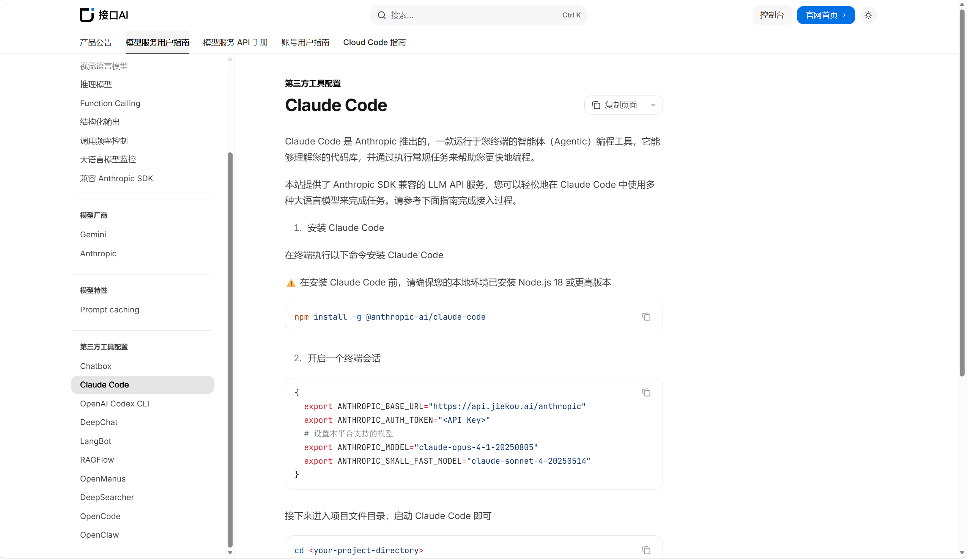Copy the export environment variables code block

point(647,393)
